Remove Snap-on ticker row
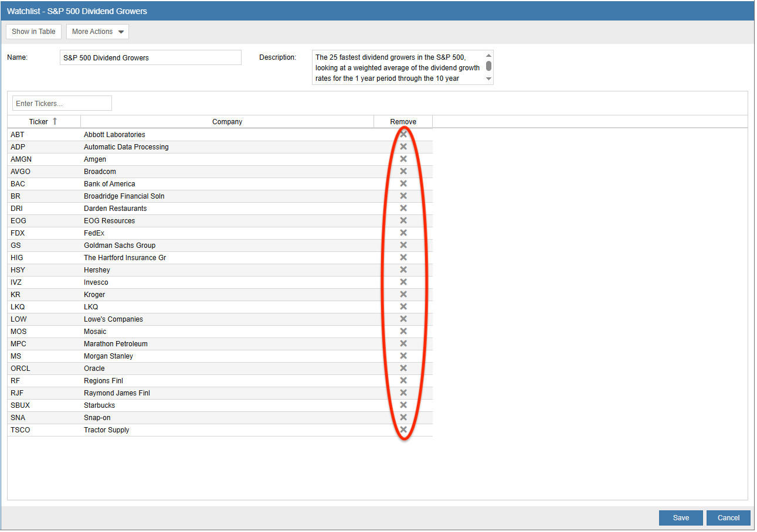The height and width of the screenshot is (532, 757). pos(403,417)
